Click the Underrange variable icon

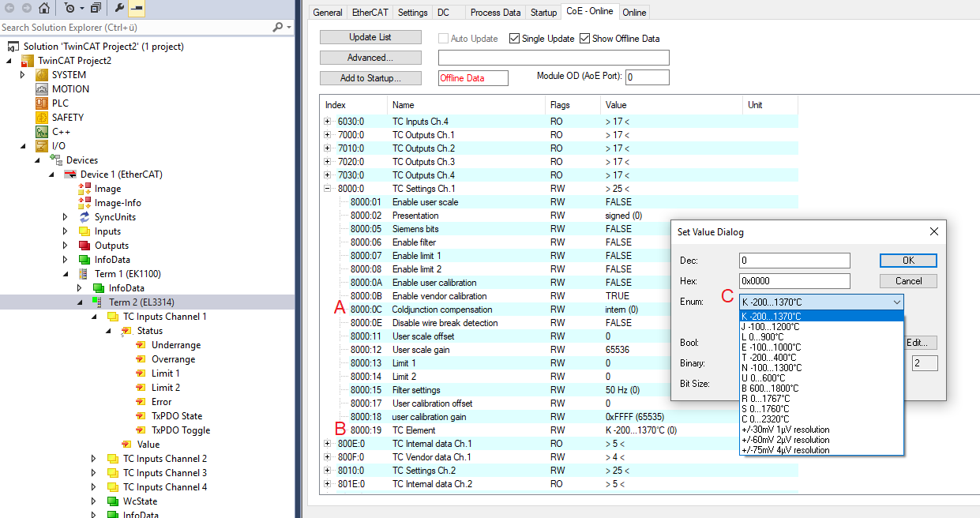141,345
